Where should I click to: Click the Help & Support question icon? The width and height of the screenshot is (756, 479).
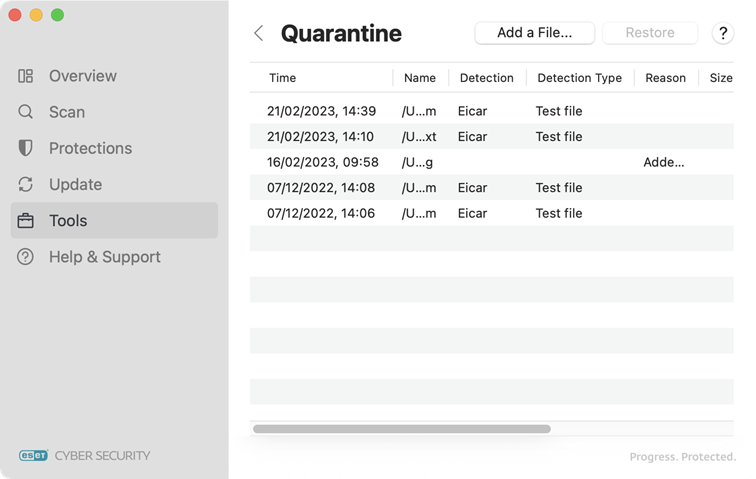(x=26, y=257)
